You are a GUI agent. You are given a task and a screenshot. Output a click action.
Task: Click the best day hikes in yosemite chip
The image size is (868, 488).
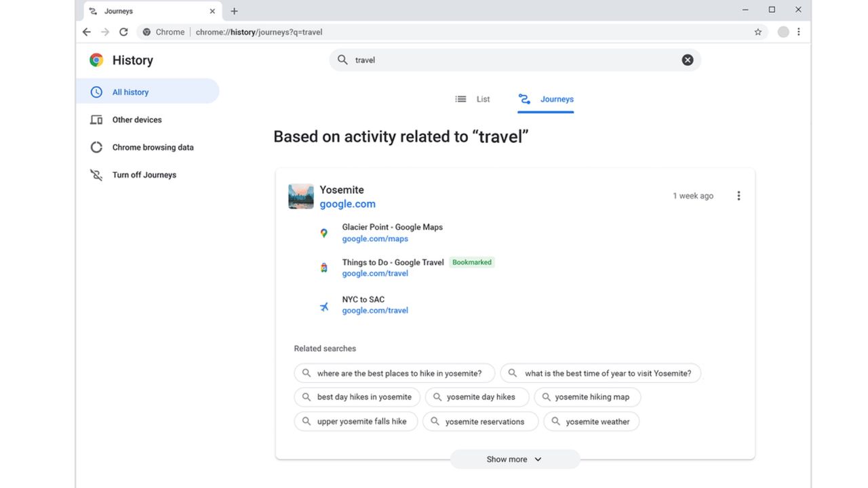[x=357, y=397]
